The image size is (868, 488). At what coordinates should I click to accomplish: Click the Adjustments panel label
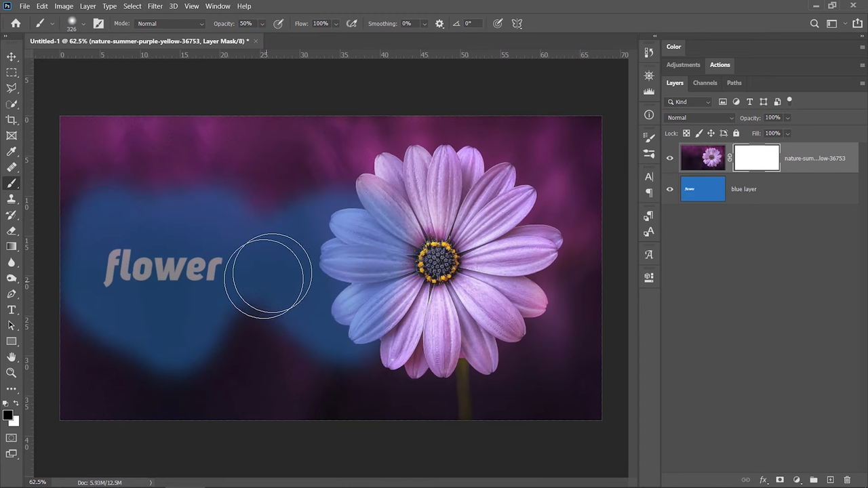point(683,64)
